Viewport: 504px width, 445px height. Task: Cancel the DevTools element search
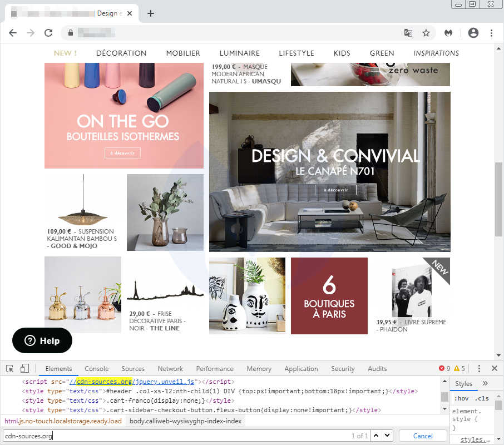tap(423, 436)
